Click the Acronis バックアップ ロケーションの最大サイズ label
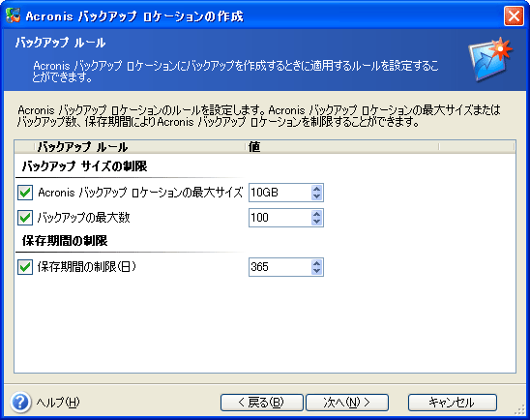The height and width of the screenshot is (420, 530). 140,193
